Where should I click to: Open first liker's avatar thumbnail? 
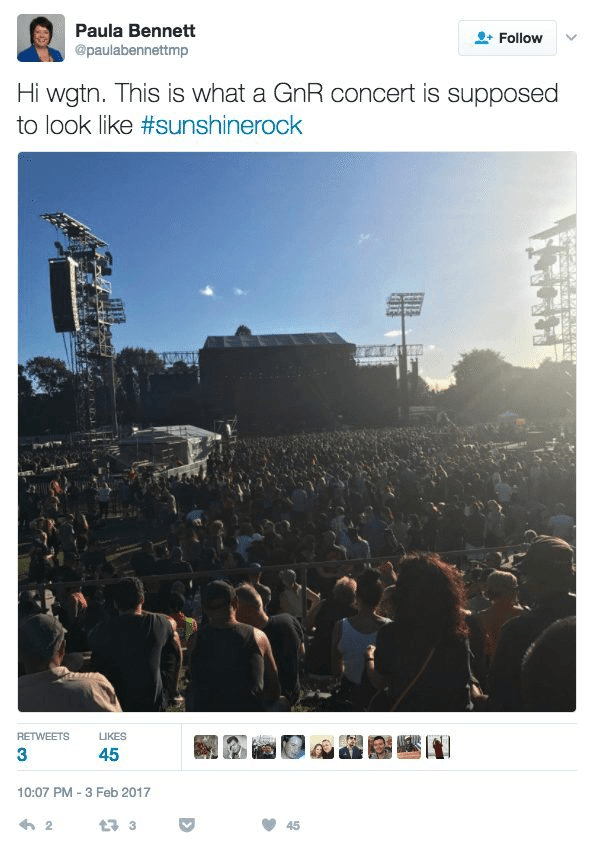point(206,747)
